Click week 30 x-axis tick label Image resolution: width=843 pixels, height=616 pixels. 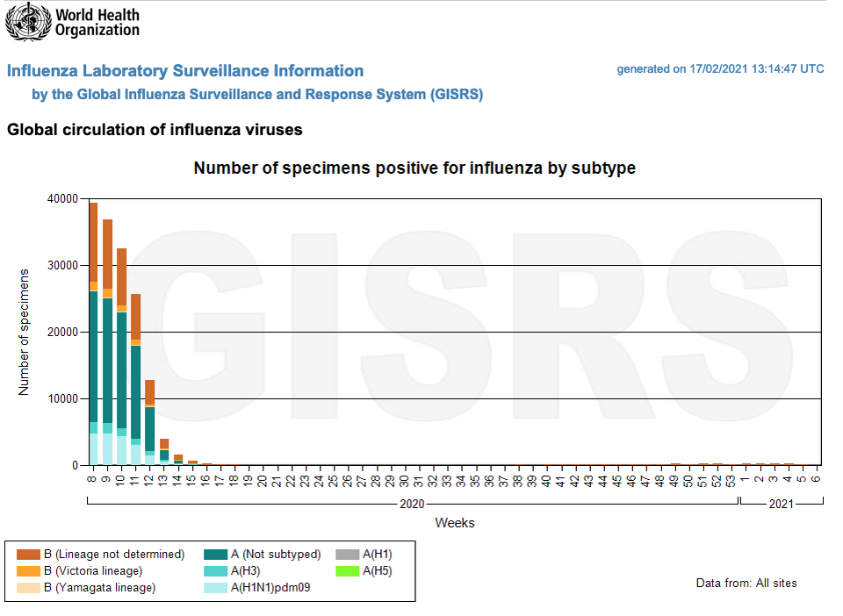[x=404, y=481]
